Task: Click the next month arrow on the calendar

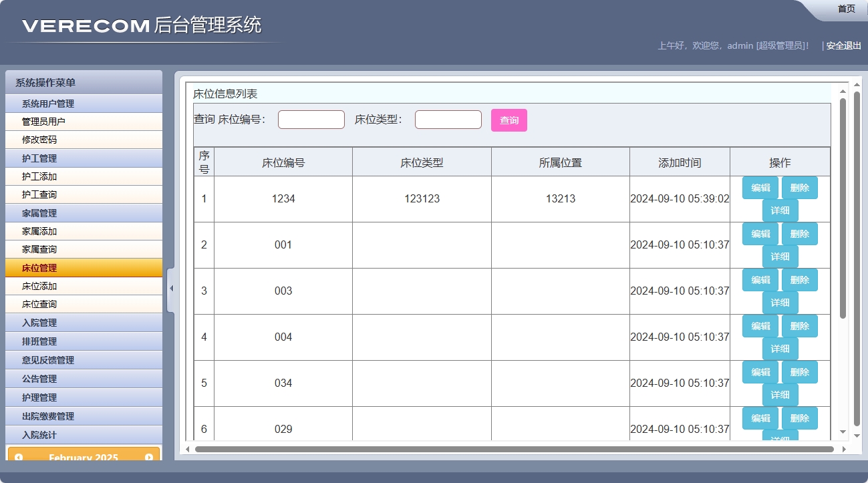Action: [148, 458]
